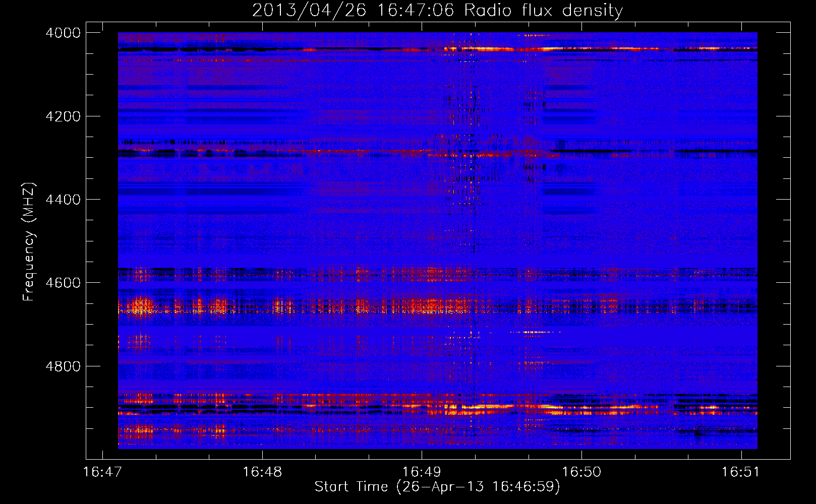Select the 4600 frequency tick label
Screen dimensions: 816x504
(x=63, y=283)
